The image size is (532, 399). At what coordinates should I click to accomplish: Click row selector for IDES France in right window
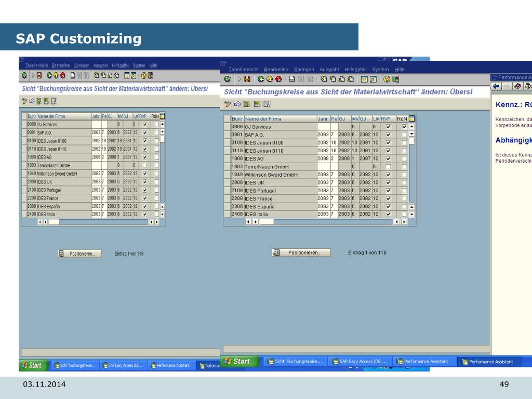(x=227, y=198)
